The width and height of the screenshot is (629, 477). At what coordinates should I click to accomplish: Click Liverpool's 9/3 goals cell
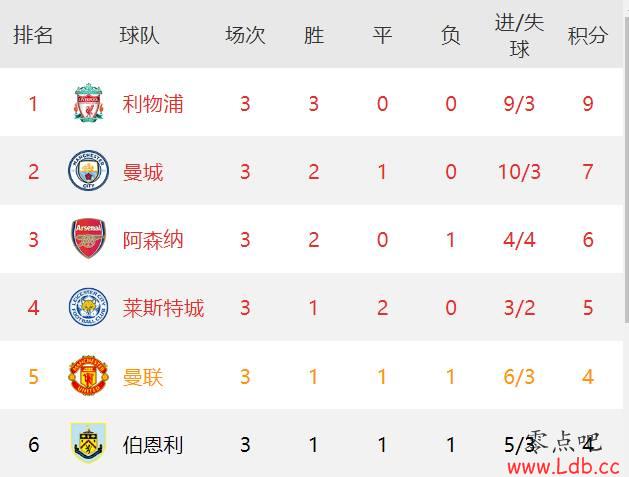[519, 104]
